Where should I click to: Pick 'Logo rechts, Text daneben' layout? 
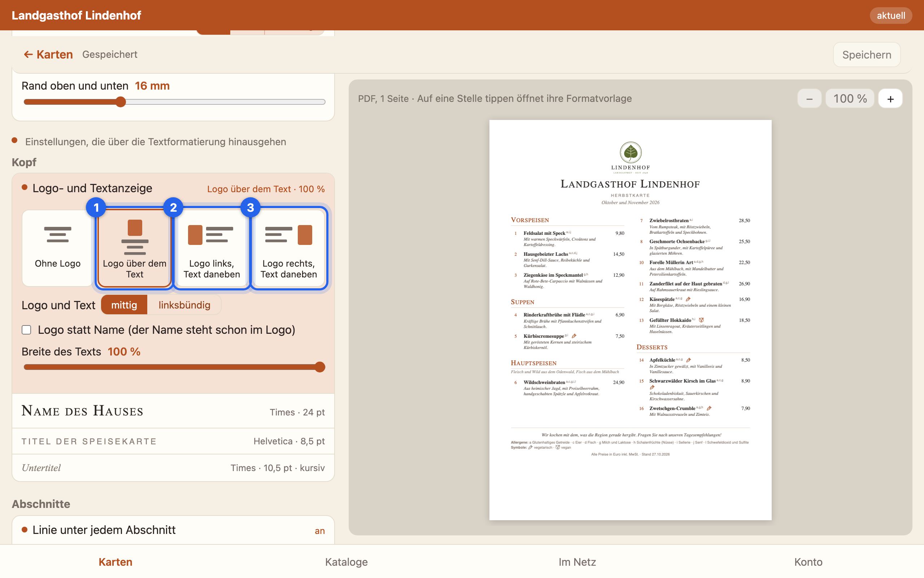289,248
